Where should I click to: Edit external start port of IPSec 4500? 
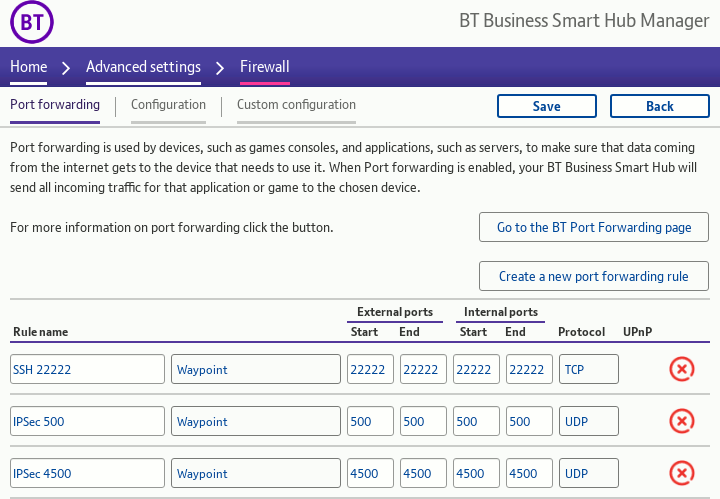coord(370,473)
